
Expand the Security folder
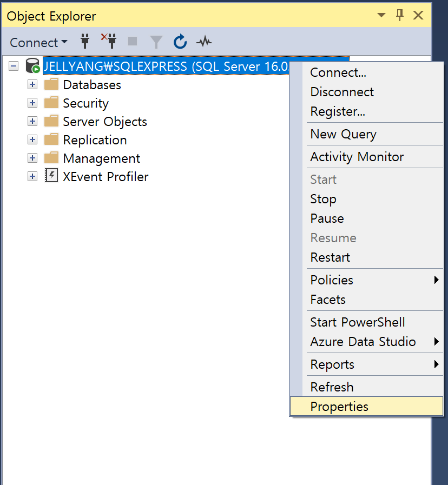[x=32, y=103]
